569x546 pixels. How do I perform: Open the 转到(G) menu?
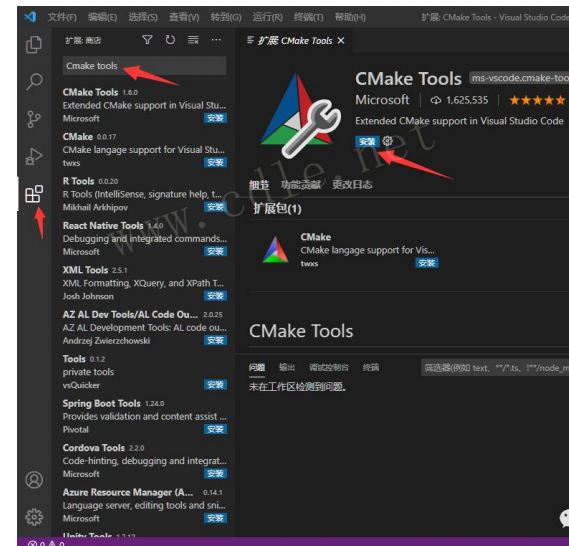226,17
